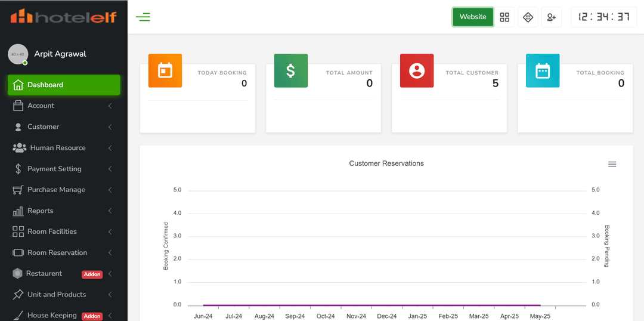Click the May-25 chart axis label
Viewport: 644px width, 321px height.
[540, 316]
